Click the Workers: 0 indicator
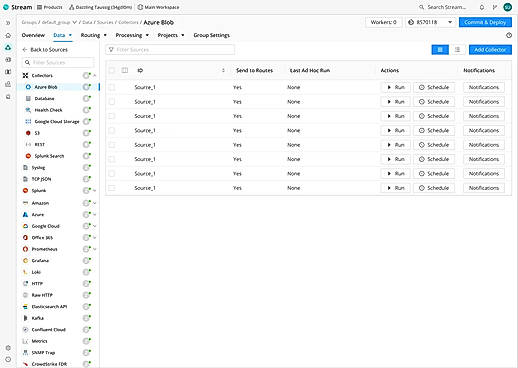The height and width of the screenshot is (368, 518). click(383, 22)
